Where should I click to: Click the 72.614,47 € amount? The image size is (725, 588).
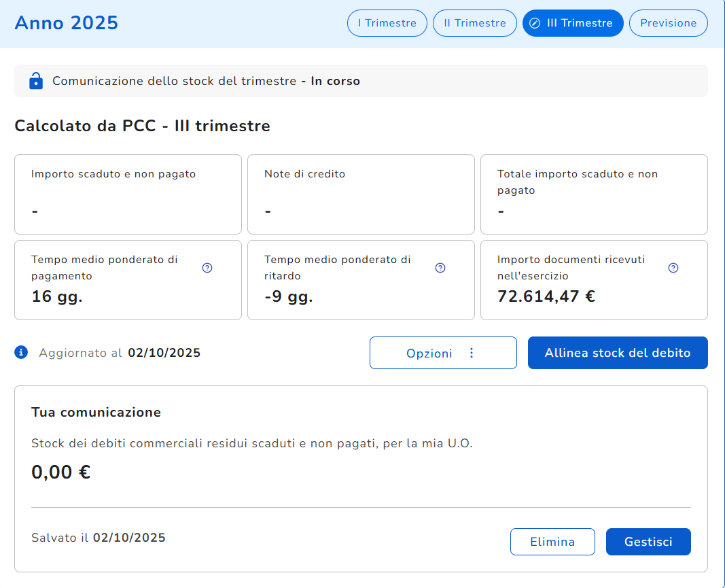click(546, 296)
